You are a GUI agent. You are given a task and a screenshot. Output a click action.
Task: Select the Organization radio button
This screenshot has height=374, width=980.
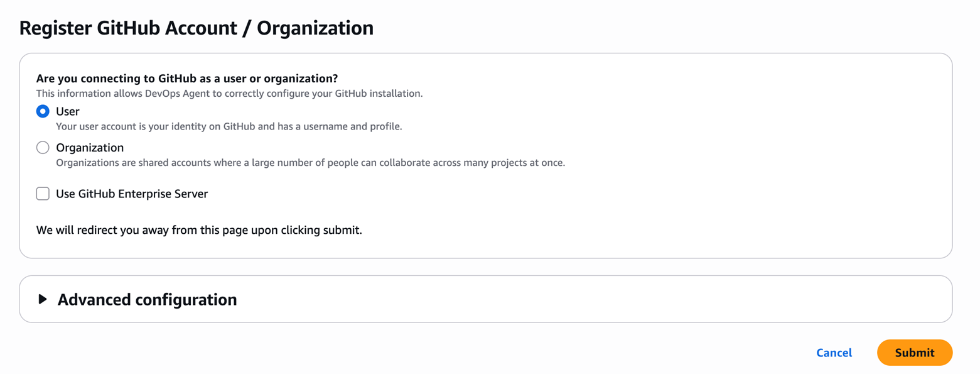click(43, 148)
